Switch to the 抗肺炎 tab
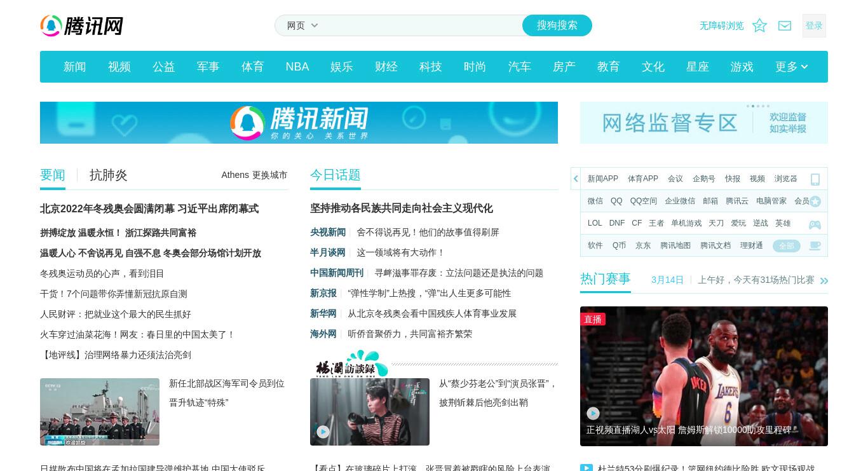This screenshot has height=471, width=868. (109, 175)
